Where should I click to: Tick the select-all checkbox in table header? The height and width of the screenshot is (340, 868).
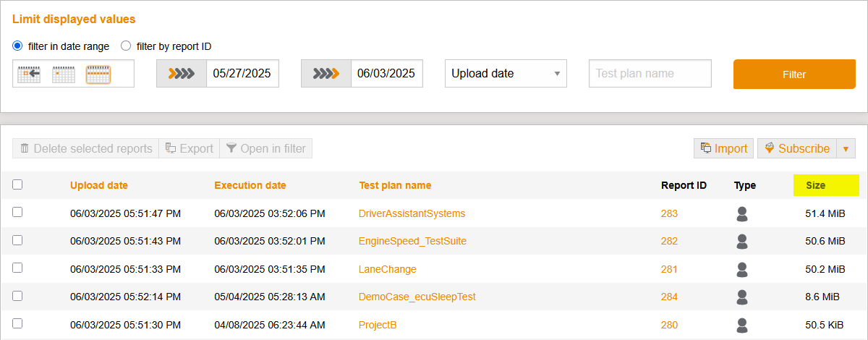coord(17,184)
